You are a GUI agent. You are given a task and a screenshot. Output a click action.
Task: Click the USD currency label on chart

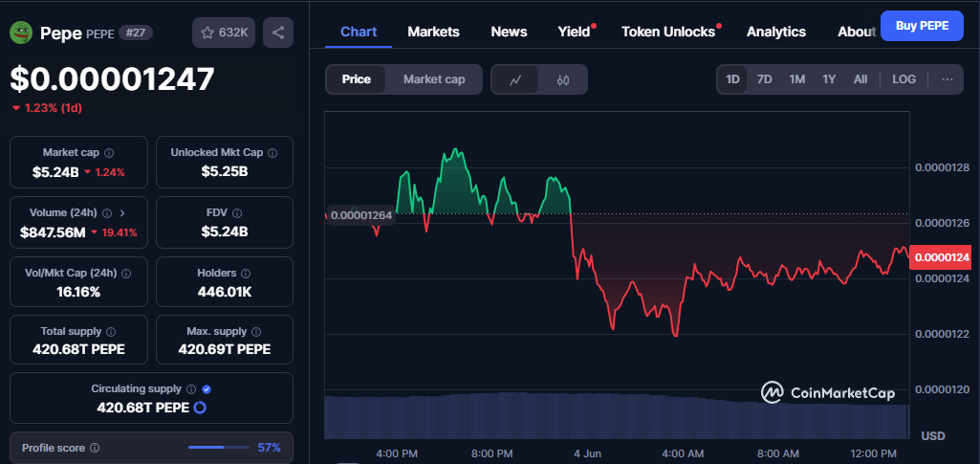pyautogui.click(x=932, y=436)
